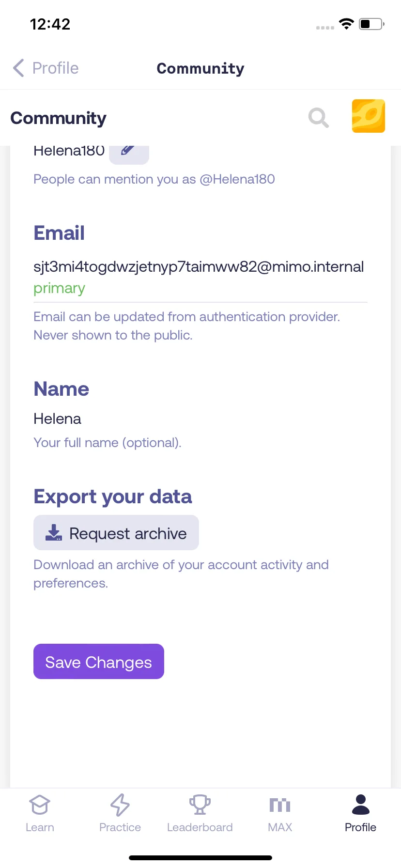Click the Request archive button
The image size is (401, 868).
pyautogui.click(x=116, y=533)
